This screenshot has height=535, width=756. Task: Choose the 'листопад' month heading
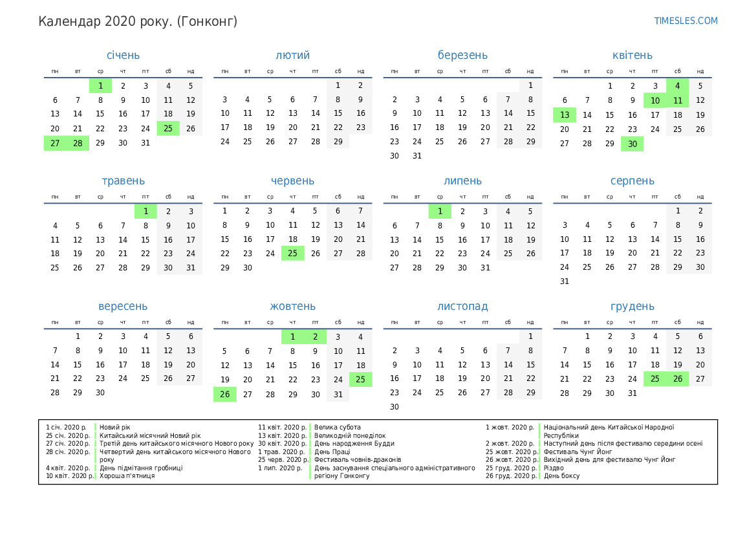462,307
